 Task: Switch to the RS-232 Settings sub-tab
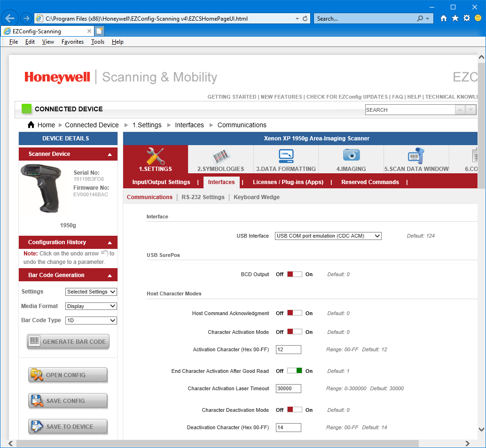click(203, 197)
